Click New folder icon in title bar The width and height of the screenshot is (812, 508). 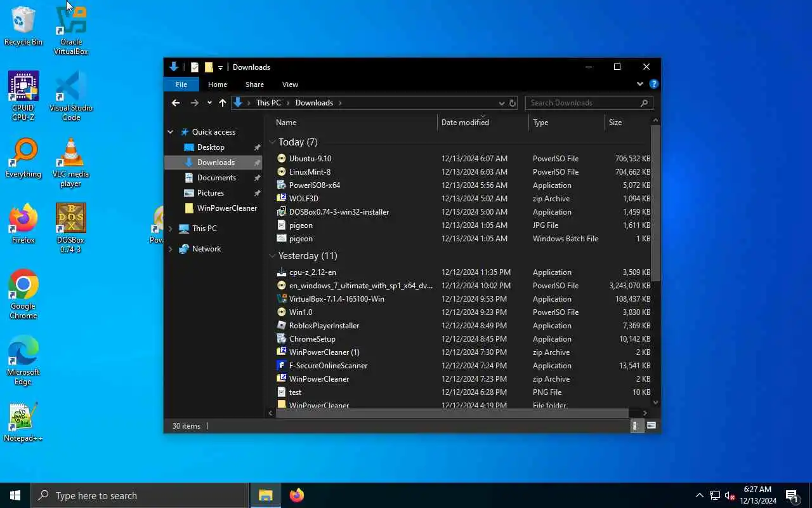click(208, 67)
